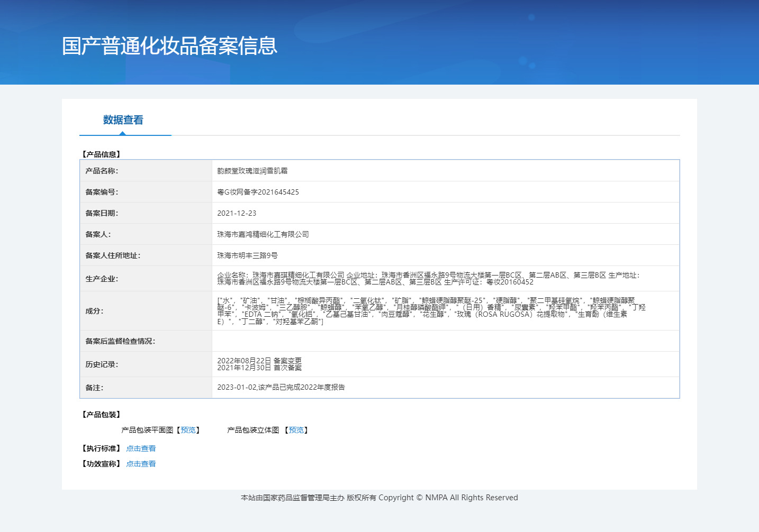Click history entry 2021年12月30日 首次备案
This screenshot has height=532, width=759.
pos(259,368)
